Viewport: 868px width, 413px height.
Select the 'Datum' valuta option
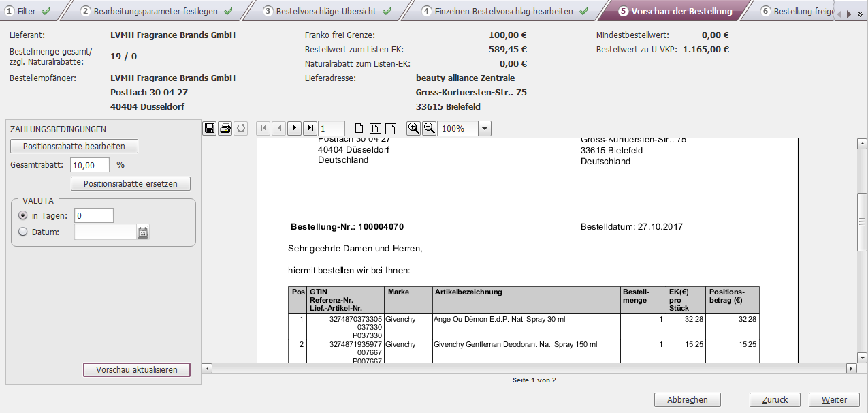click(x=24, y=232)
